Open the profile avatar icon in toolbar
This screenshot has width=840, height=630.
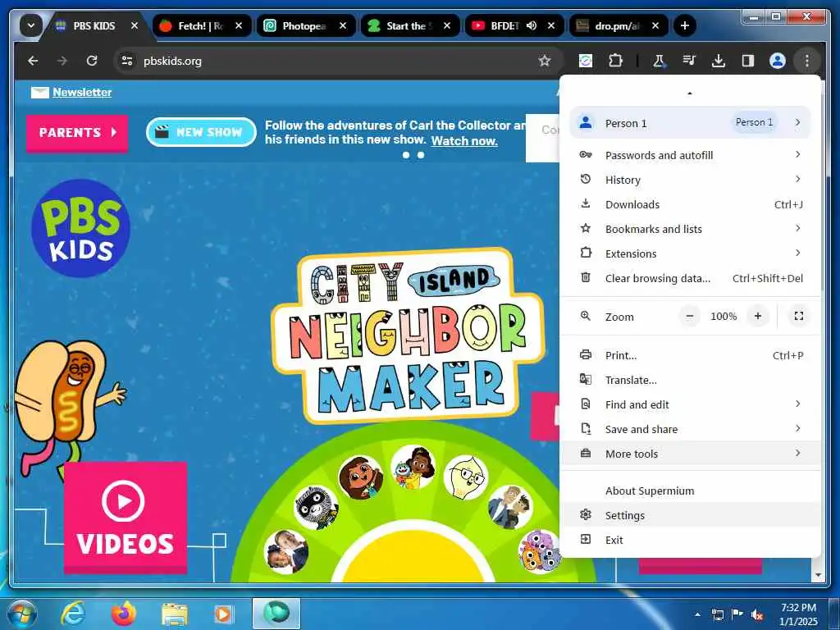click(778, 61)
